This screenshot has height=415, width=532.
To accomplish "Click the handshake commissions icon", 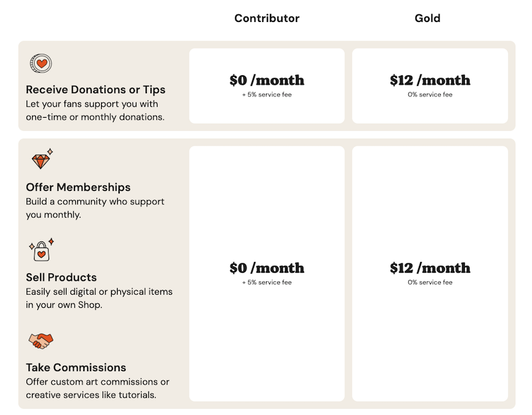I will coord(41,341).
